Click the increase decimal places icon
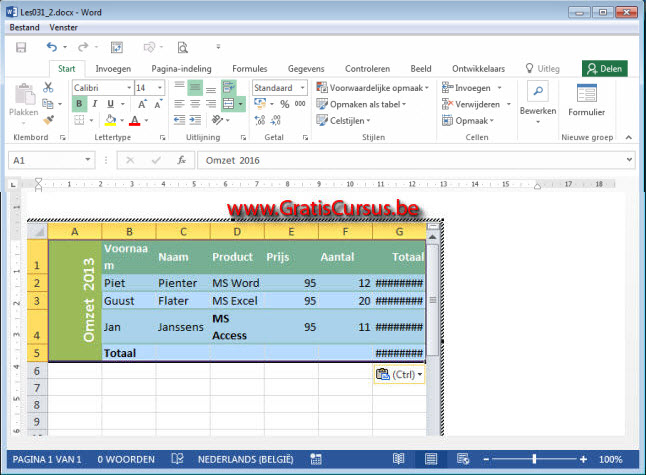The image size is (646, 475). point(260,120)
